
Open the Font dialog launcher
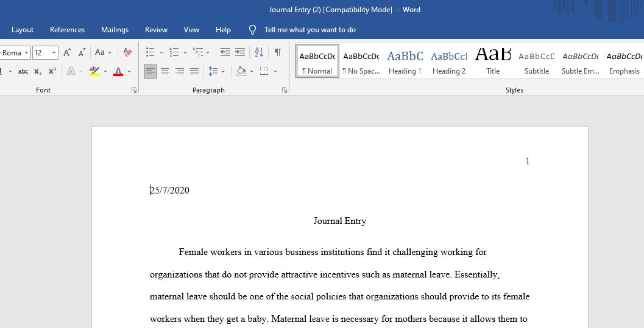pyautogui.click(x=134, y=90)
